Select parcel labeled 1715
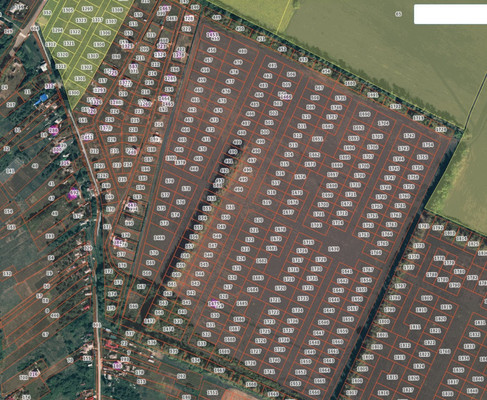 [308, 242]
